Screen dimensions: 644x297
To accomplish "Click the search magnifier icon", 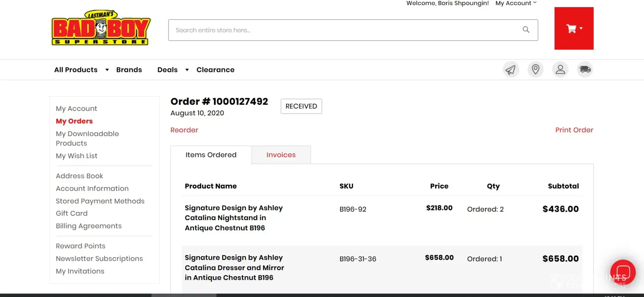I will click(526, 30).
